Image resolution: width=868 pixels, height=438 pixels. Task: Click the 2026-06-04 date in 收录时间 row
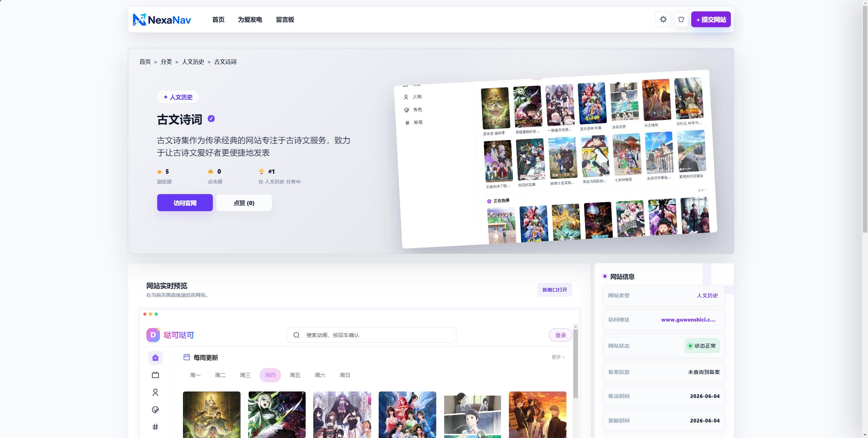click(705, 396)
